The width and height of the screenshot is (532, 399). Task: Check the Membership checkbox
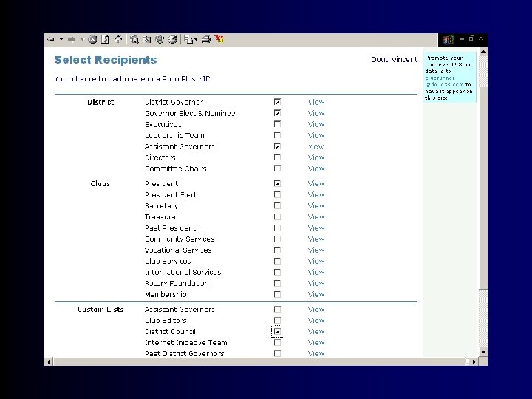click(x=277, y=294)
